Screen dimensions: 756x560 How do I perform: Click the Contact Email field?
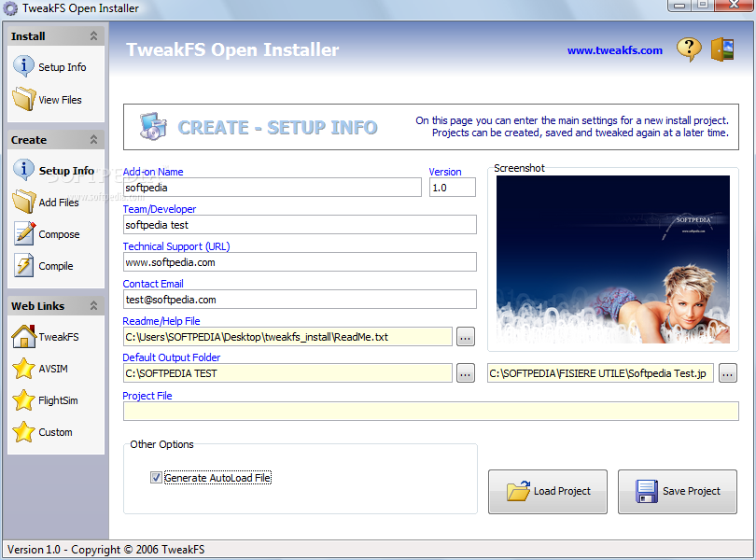[300, 299]
